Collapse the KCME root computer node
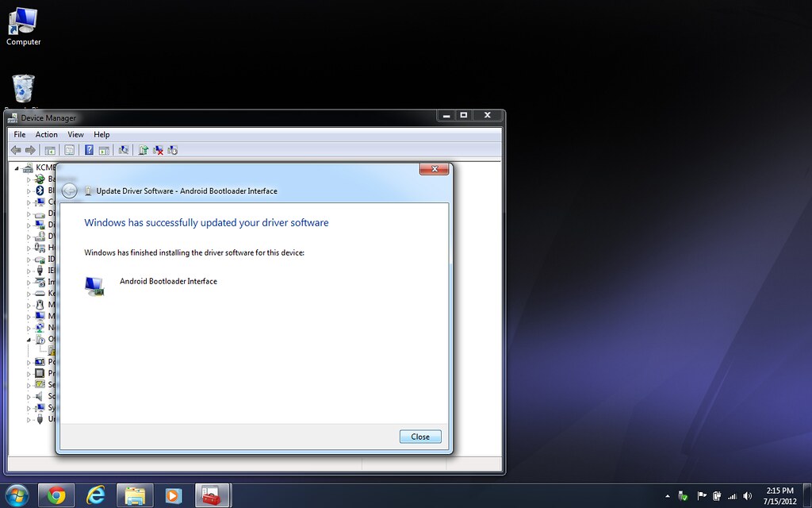 click(x=17, y=168)
